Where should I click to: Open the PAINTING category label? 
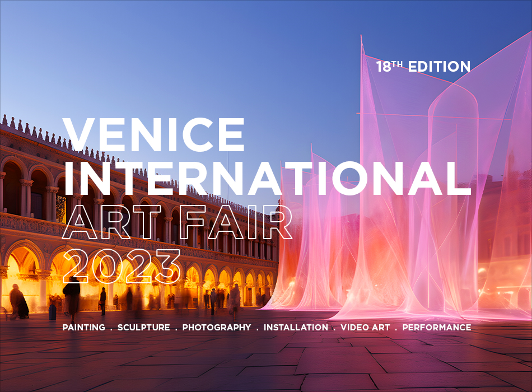[x=83, y=327]
